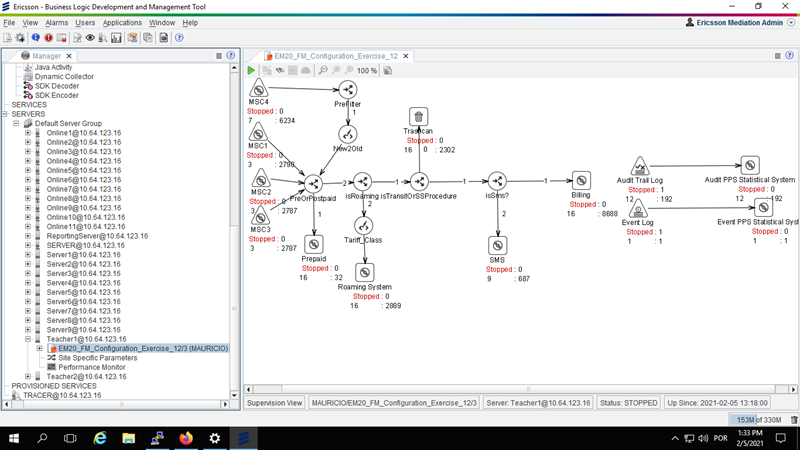Open the View menu
Image resolution: width=800 pixels, height=450 pixels.
pos(30,23)
